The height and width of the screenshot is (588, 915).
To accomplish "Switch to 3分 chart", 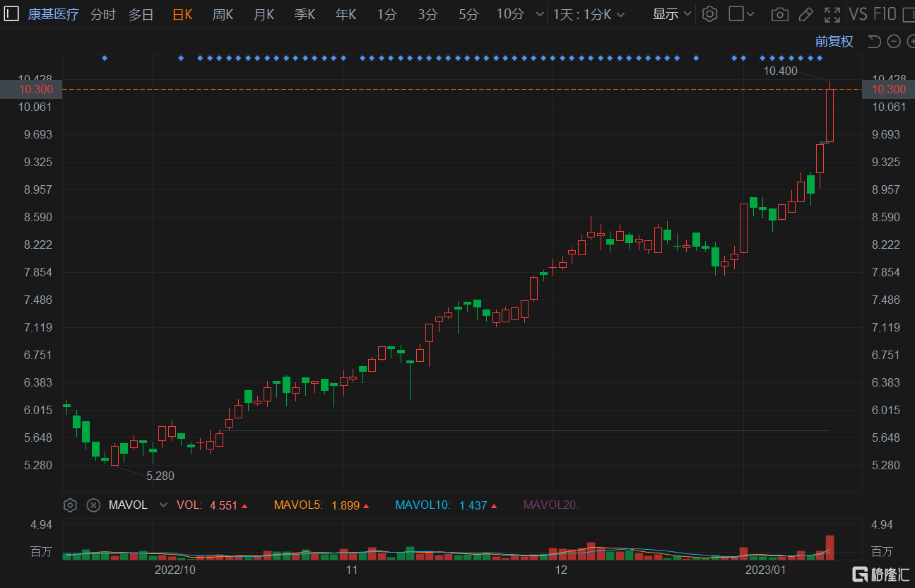I will tap(427, 14).
